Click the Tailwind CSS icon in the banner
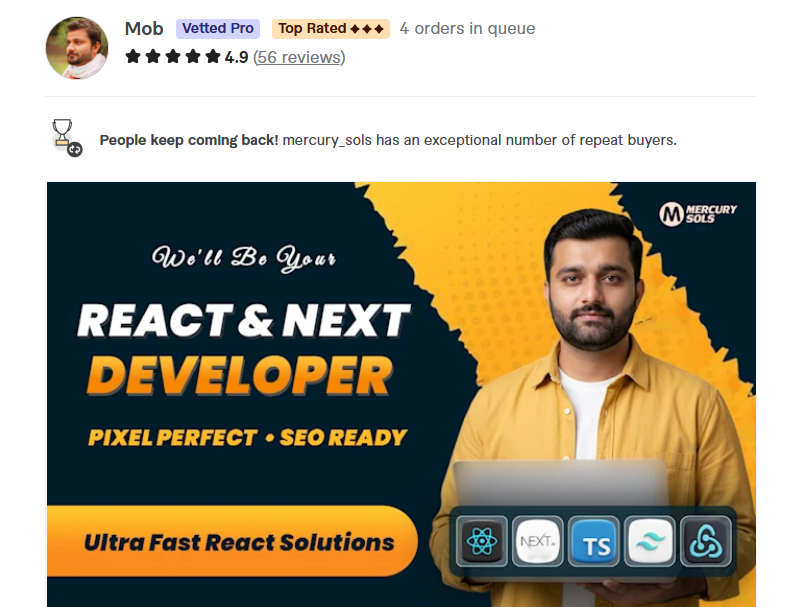The image size is (810, 607). click(x=650, y=541)
